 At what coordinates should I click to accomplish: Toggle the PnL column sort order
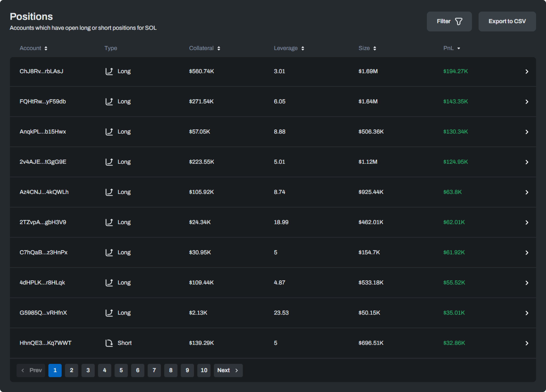(x=452, y=48)
